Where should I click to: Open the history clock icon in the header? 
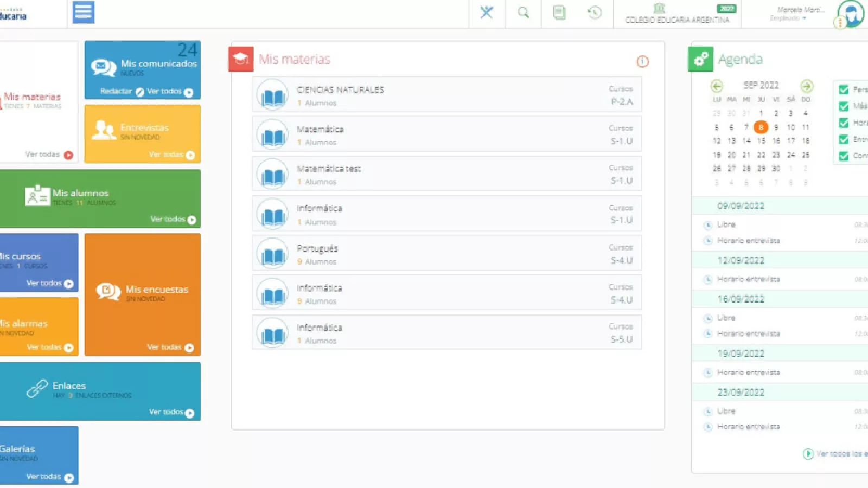coord(595,12)
